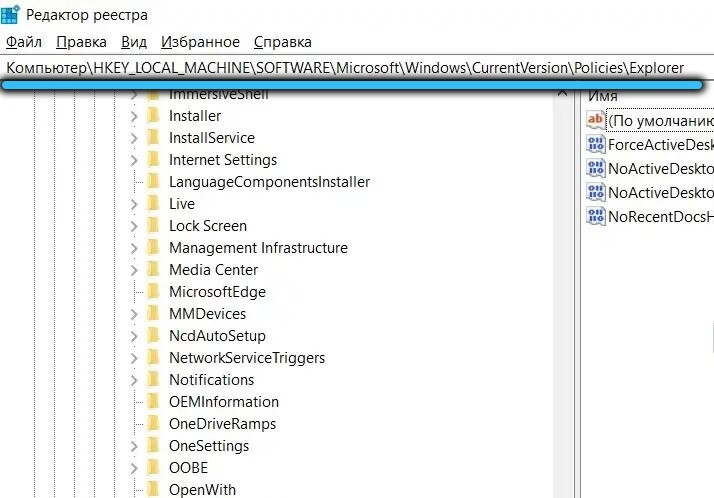The width and height of the screenshot is (714, 498).
Task: Click the OOBE folder icon
Action: (x=153, y=468)
